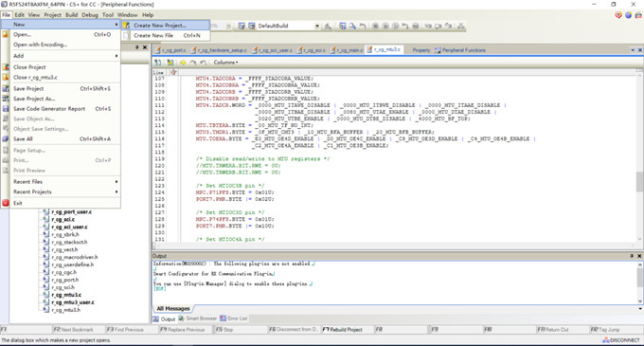644x346 pixels.
Task: Switch to r_cg_main.c tab
Action: 347,50
